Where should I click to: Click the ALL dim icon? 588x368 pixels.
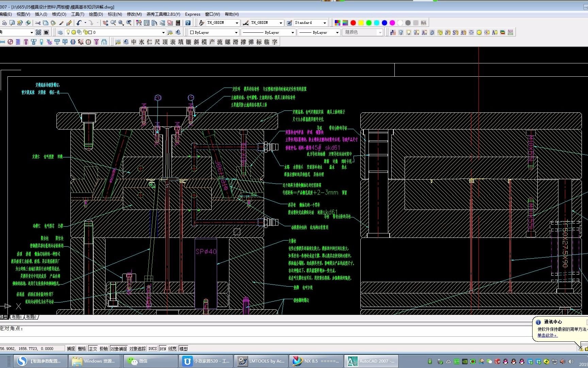(x=510, y=32)
